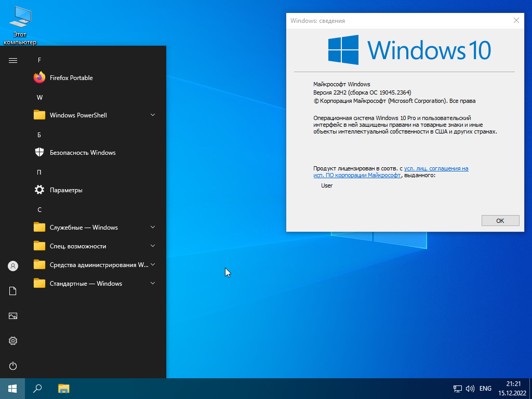Click the network icon in system tray

pos(457,388)
